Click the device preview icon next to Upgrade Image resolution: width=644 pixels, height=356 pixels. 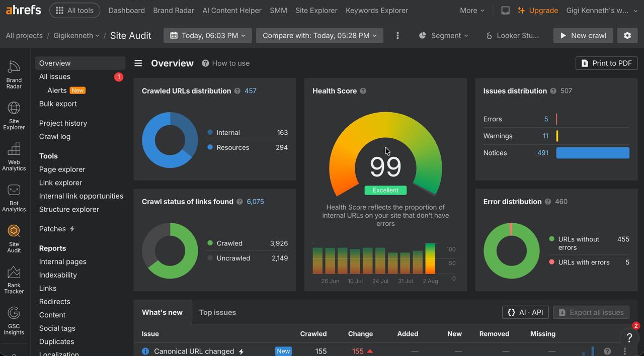point(505,11)
